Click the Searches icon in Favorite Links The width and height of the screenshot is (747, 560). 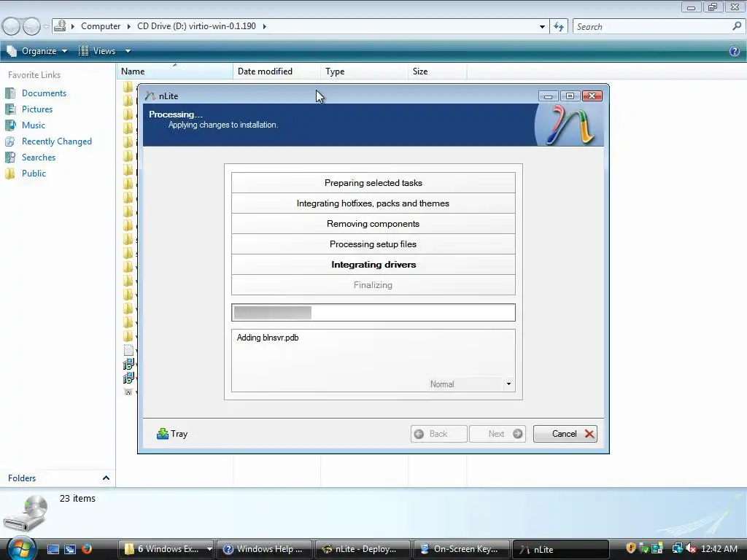(x=10, y=157)
